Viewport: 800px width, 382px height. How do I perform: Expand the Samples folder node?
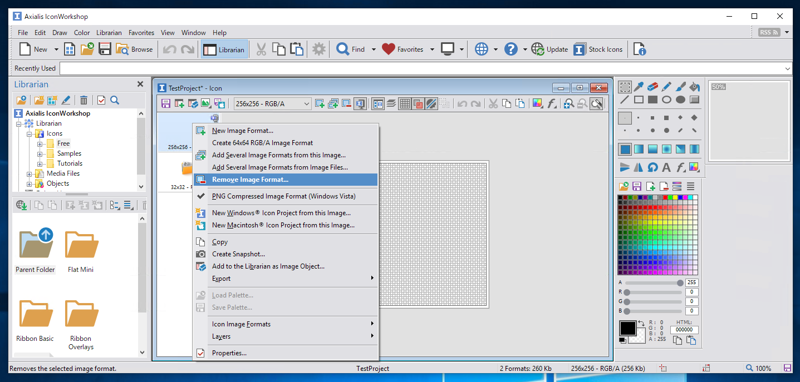click(x=39, y=154)
